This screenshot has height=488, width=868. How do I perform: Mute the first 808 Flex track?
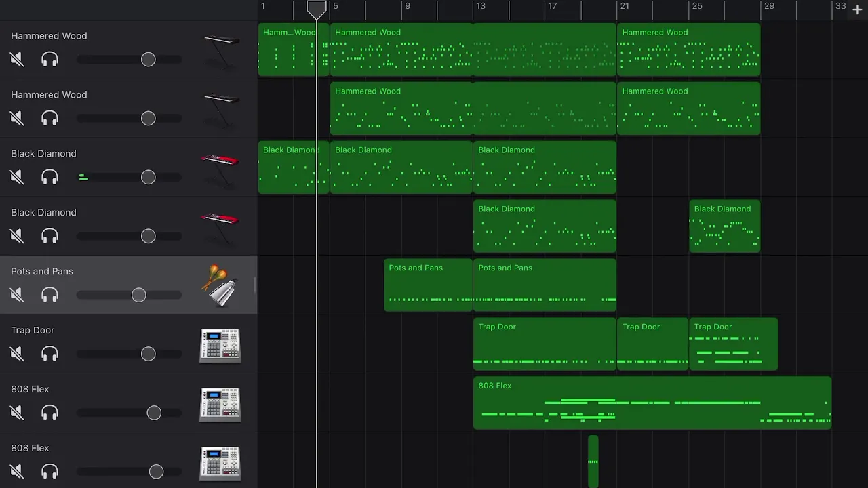18,413
